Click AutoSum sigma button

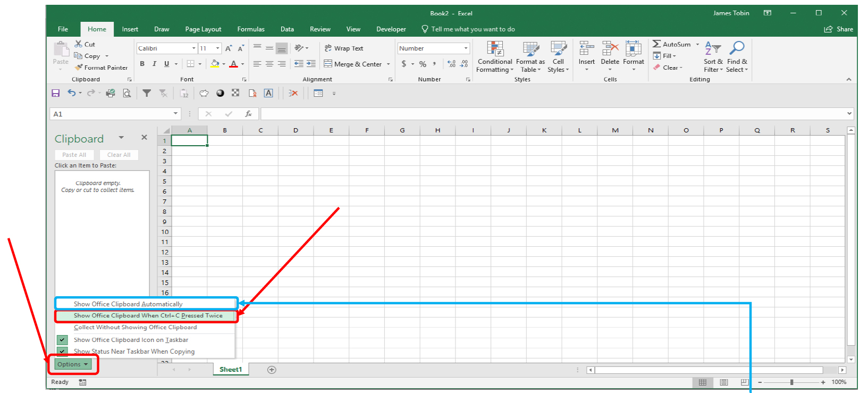tap(672, 44)
